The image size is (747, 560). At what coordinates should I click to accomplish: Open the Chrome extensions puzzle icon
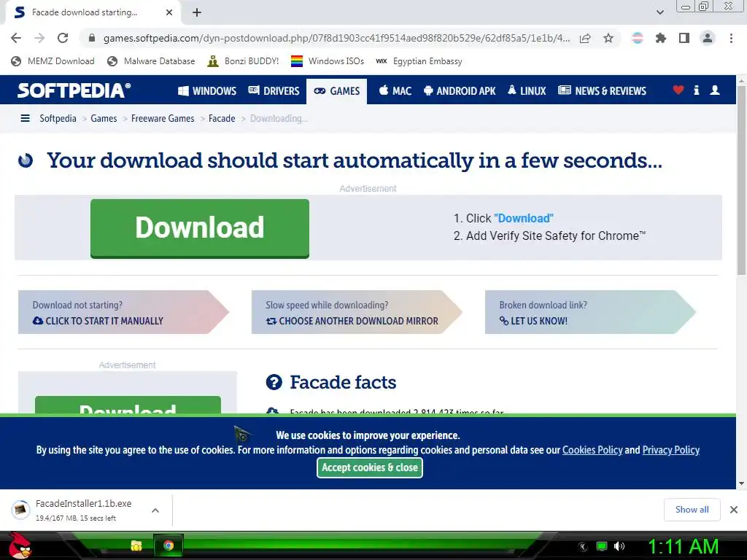pyautogui.click(x=660, y=38)
